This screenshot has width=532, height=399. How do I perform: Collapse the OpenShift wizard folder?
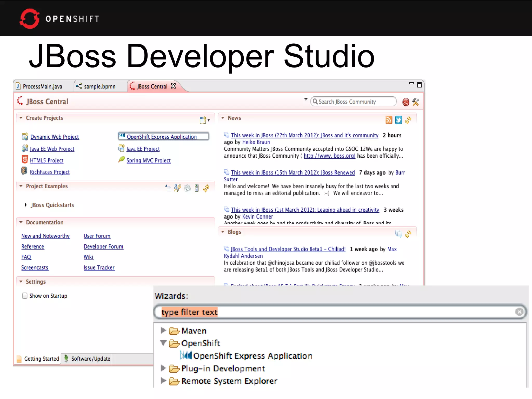click(x=163, y=343)
